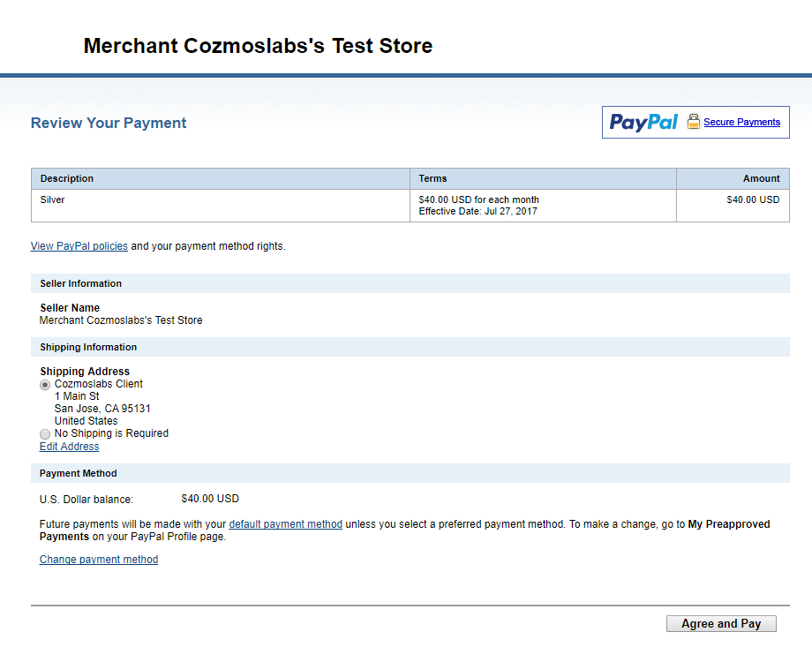
Task: Click the Shipping Address label
Action: [x=85, y=372]
